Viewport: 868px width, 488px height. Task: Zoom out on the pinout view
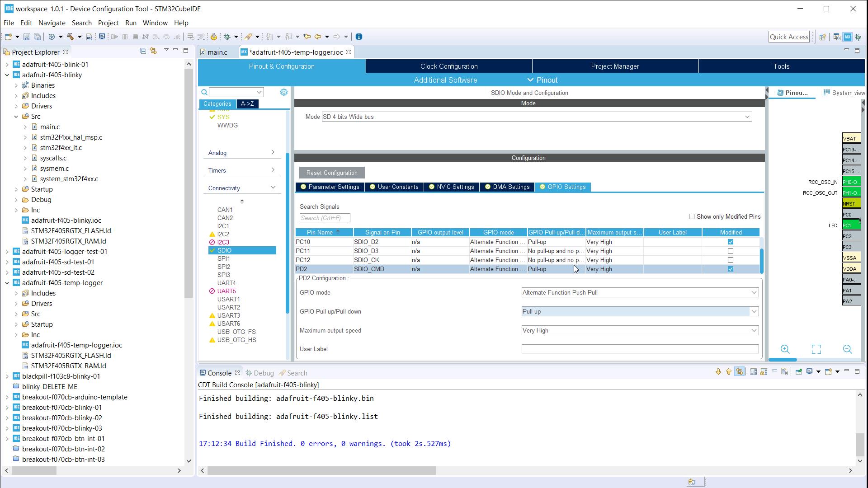coord(847,349)
